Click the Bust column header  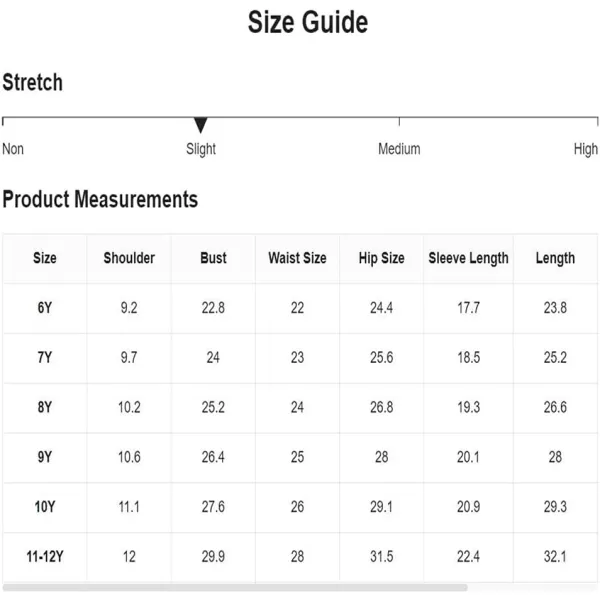click(x=214, y=258)
